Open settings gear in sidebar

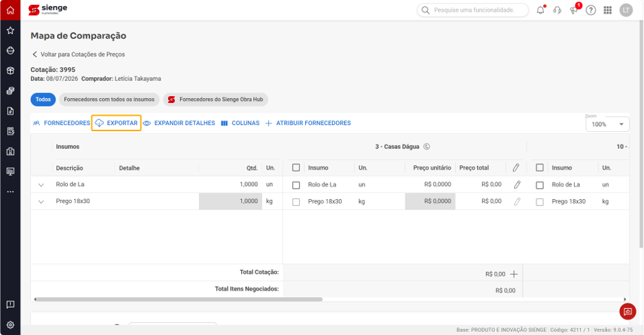(10, 325)
